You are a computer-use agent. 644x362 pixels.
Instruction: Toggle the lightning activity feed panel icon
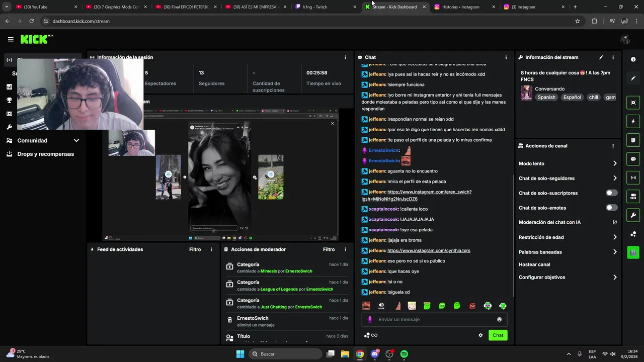[633, 121]
